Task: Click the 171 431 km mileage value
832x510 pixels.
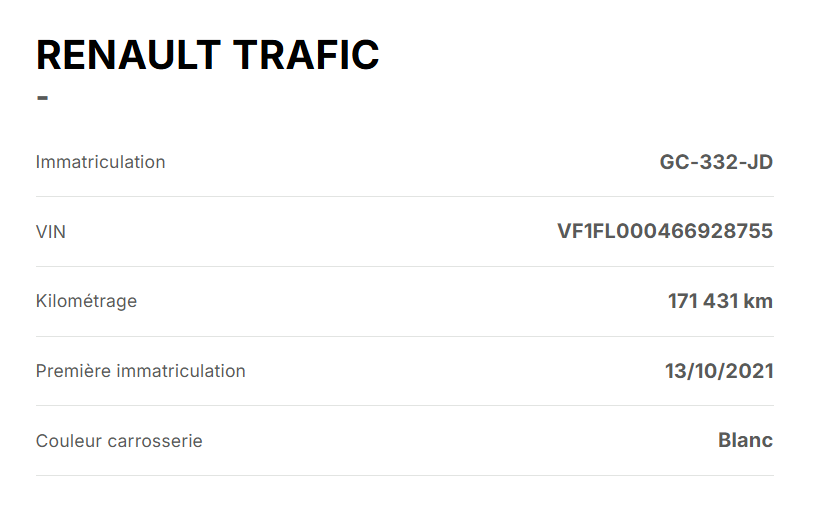Action: pos(720,301)
